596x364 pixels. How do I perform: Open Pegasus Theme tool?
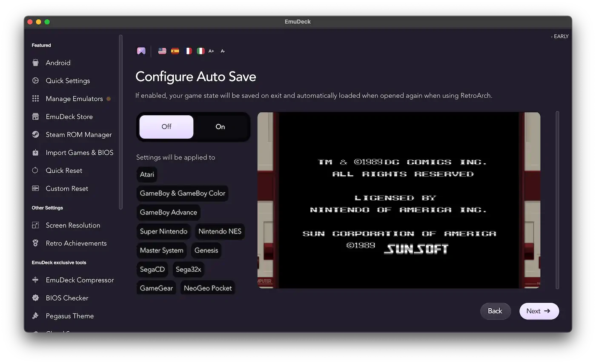[69, 316]
